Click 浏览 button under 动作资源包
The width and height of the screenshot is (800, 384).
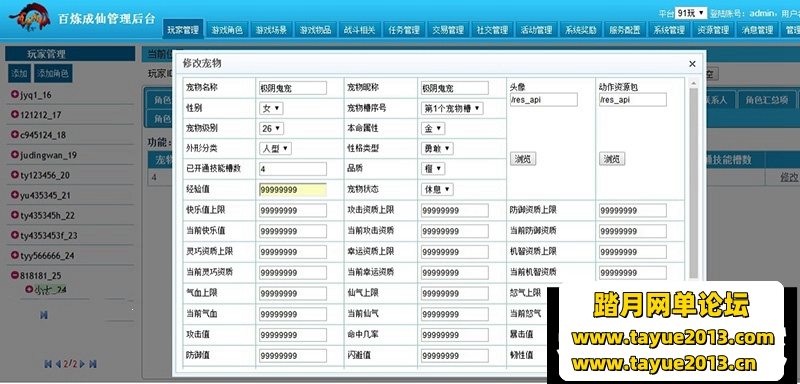(x=612, y=159)
